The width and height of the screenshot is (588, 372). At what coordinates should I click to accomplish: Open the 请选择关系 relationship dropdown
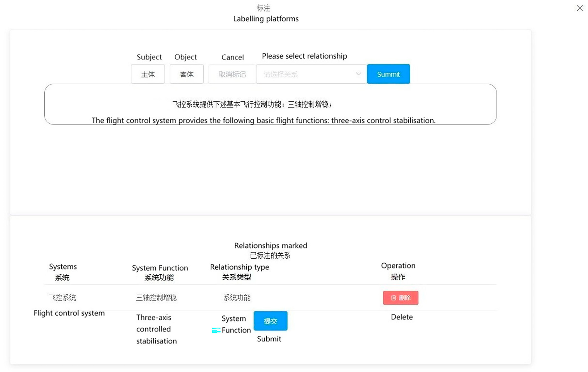point(307,74)
